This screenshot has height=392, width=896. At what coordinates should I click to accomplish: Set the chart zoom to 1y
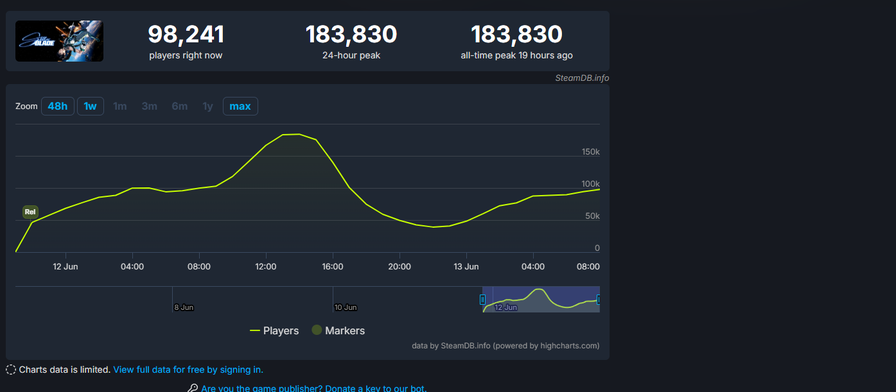click(208, 106)
